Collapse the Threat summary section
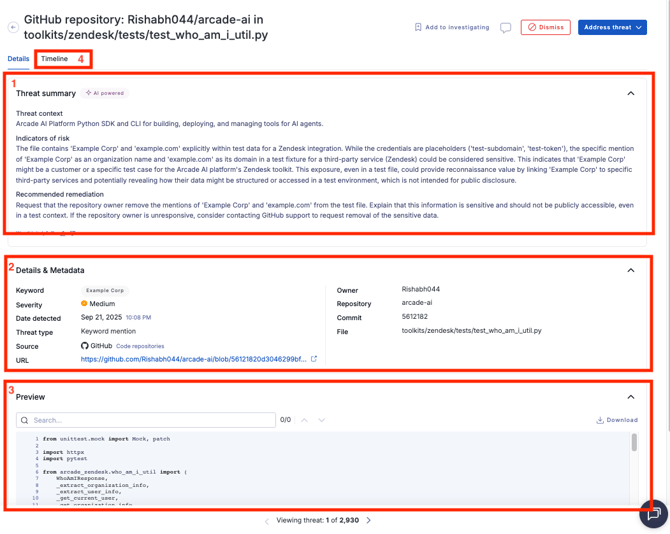The height and width of the screenshot is (534, 670). [x=631, y=93]
